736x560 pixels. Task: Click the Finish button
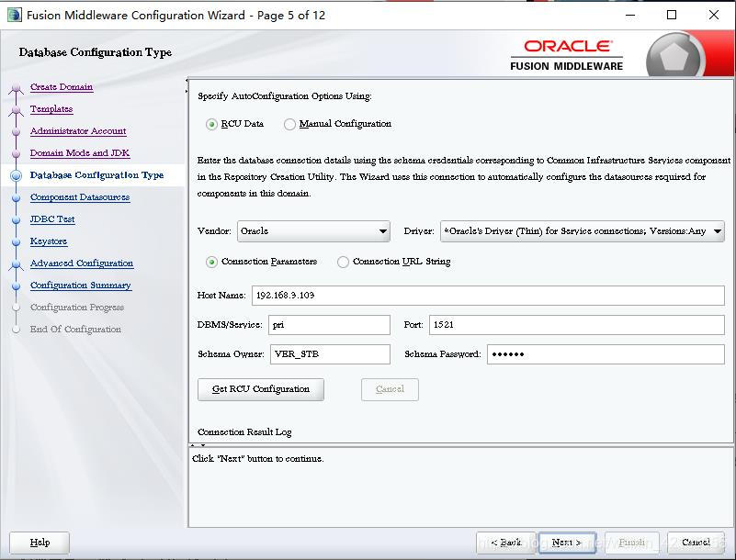coord(632,543)
